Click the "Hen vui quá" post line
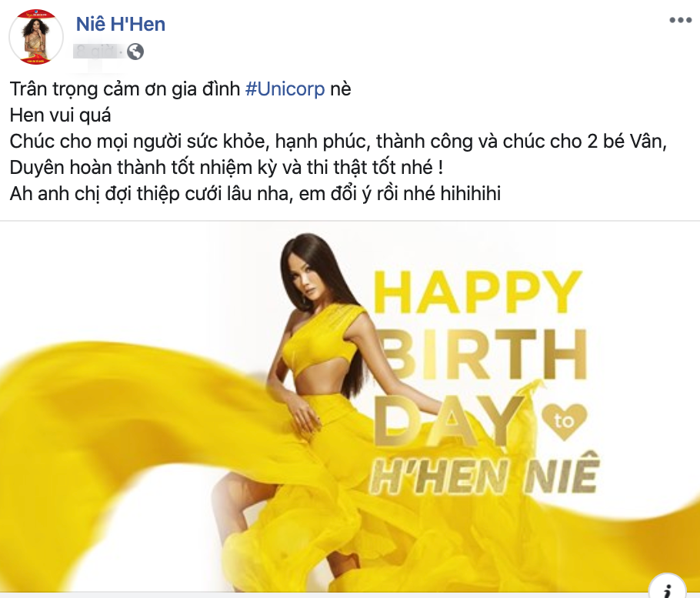700x598 pixels. coord(60,115)
